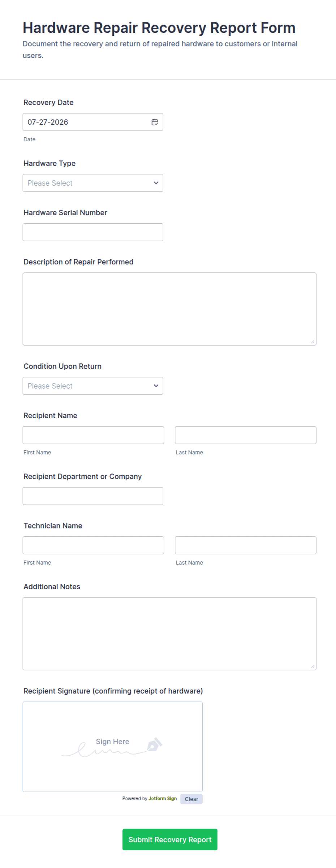Click the Hardware Serial Number field

click(x=93, y=232)
